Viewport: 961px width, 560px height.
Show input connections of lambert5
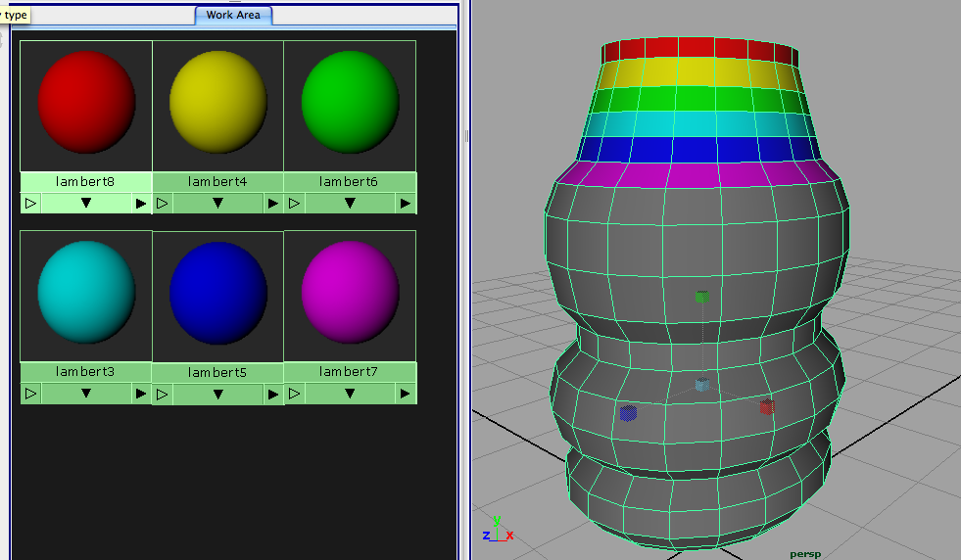(x=163, y=394)
